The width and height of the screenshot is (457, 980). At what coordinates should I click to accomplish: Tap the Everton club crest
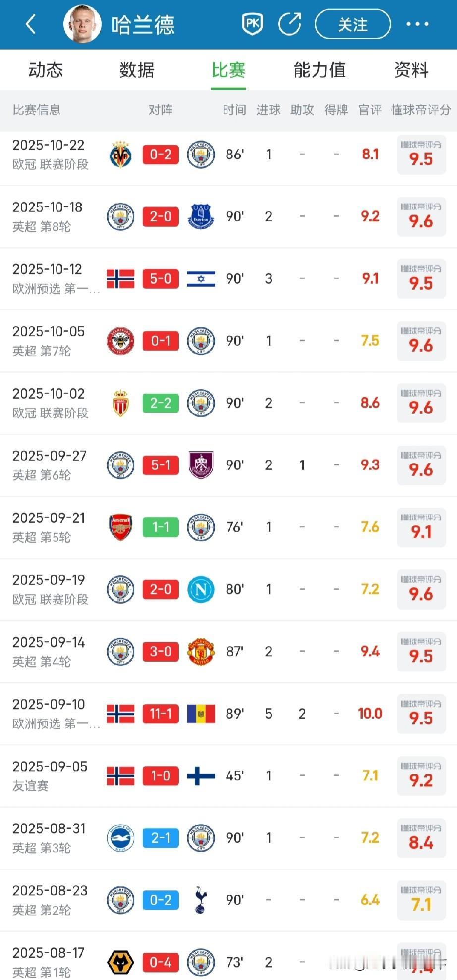click(x=201, y=216)
